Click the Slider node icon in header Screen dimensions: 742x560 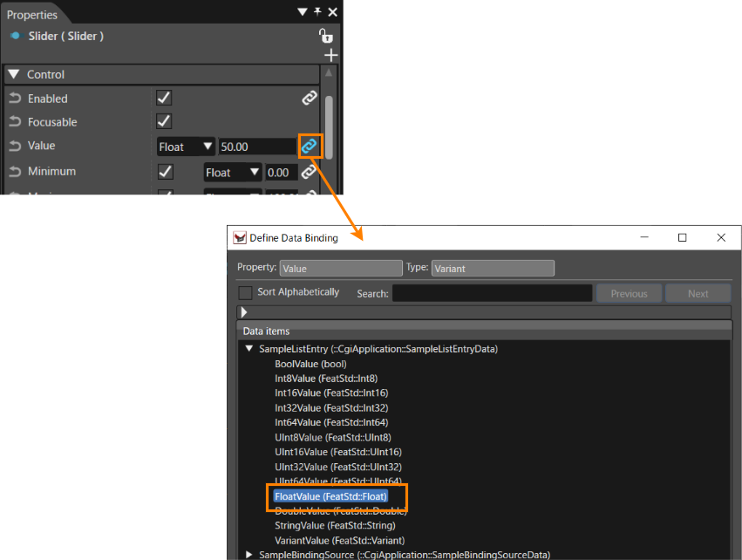[x=16, y=36]
